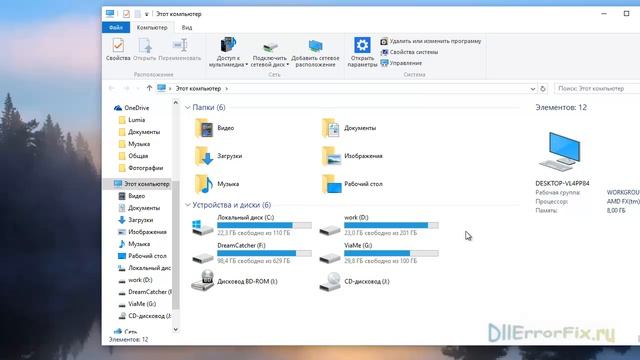Click the DreamCatcher (F:) usage bar
Viewport: 640px width, 360px height.
coord(264,253)
